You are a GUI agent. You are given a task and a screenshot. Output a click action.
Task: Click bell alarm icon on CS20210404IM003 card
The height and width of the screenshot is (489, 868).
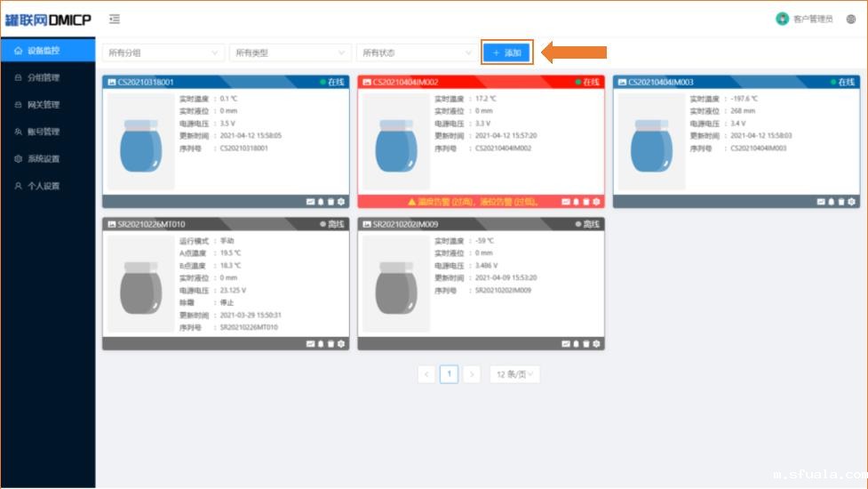point(831,202)
